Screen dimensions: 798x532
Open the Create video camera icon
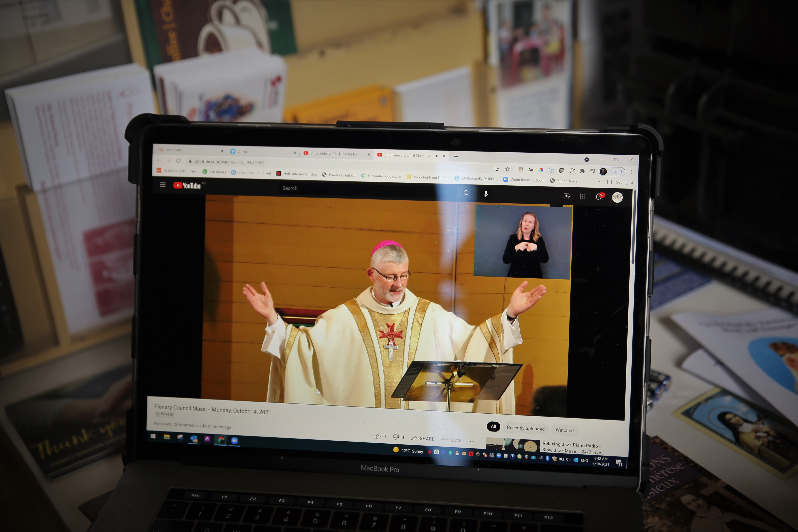click(567, 196)
